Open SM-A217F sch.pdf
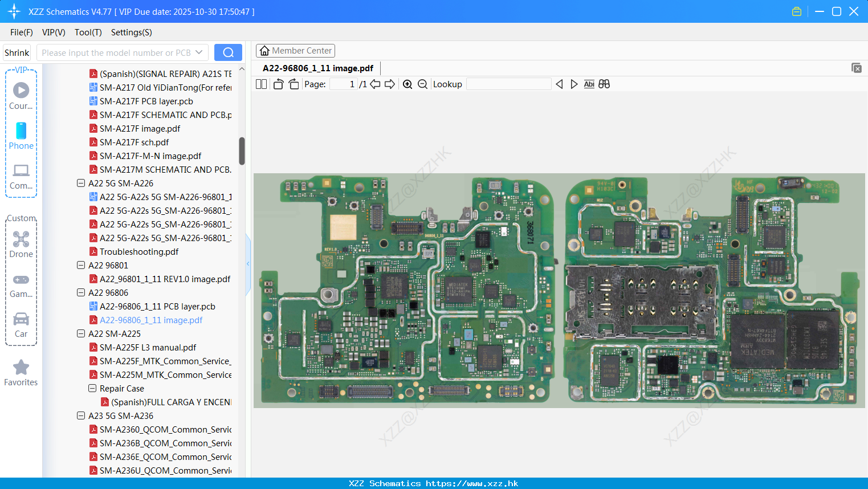868x489 pixels. (134, 142)
